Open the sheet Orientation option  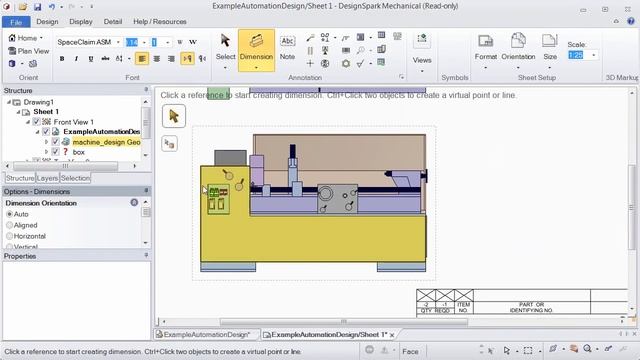[518, 50]
